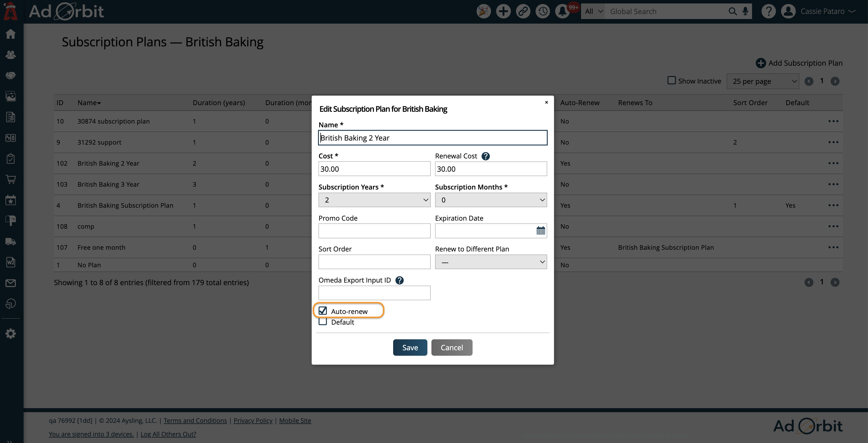Open the notifications bell icon
Image resolution: width=868 pixels, height=443 pixels.
pyautogui.click(x=562, y=12)
